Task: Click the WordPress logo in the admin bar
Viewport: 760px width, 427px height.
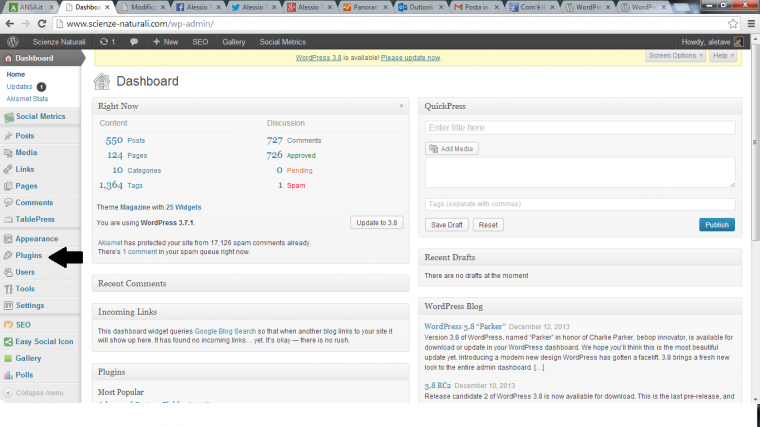Action: [13, 42]
